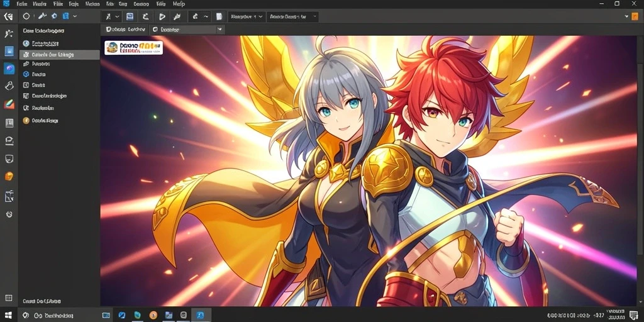Open the last menu bar item

click(179, 4)
